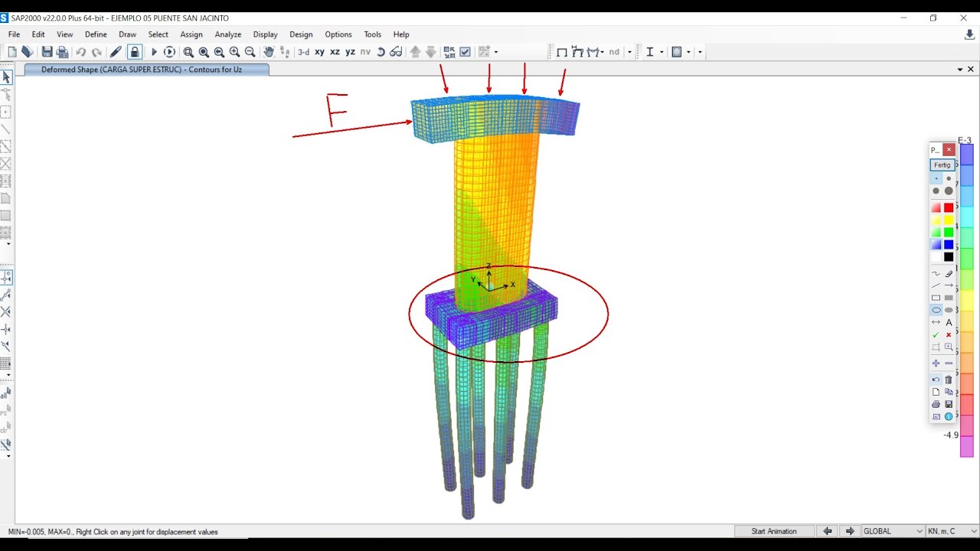Toggle the Set Display Options checkmark icon
980x551 pixels.
coord(465,52)
